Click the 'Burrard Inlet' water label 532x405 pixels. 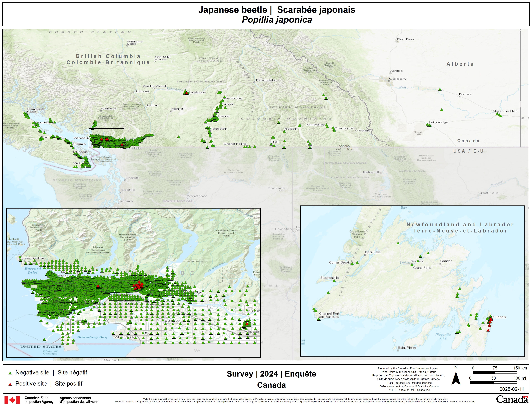[33, 270]
